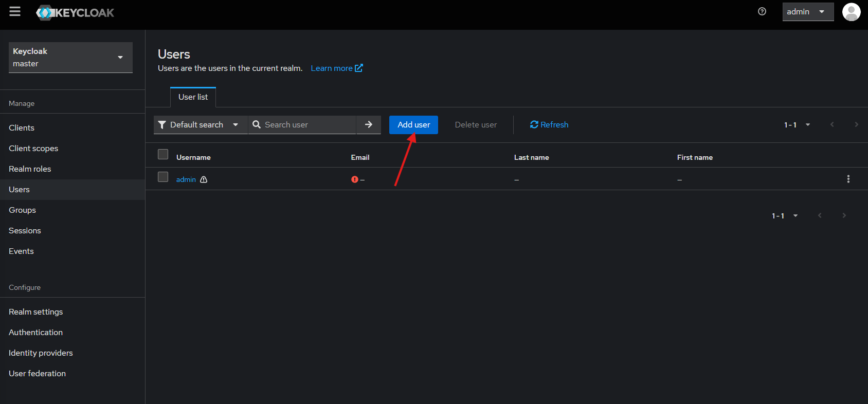
Task: Toggle the hamburger sidebar menu
Action: (15, 11)
